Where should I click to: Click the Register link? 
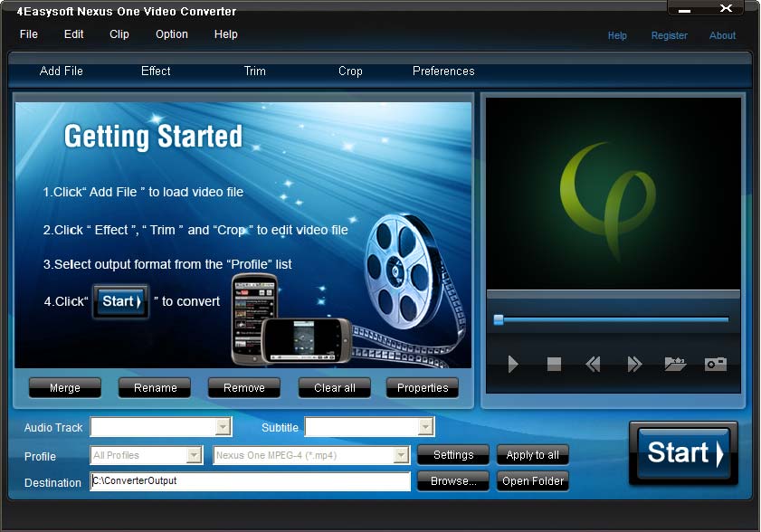click(x=669, y=35)
